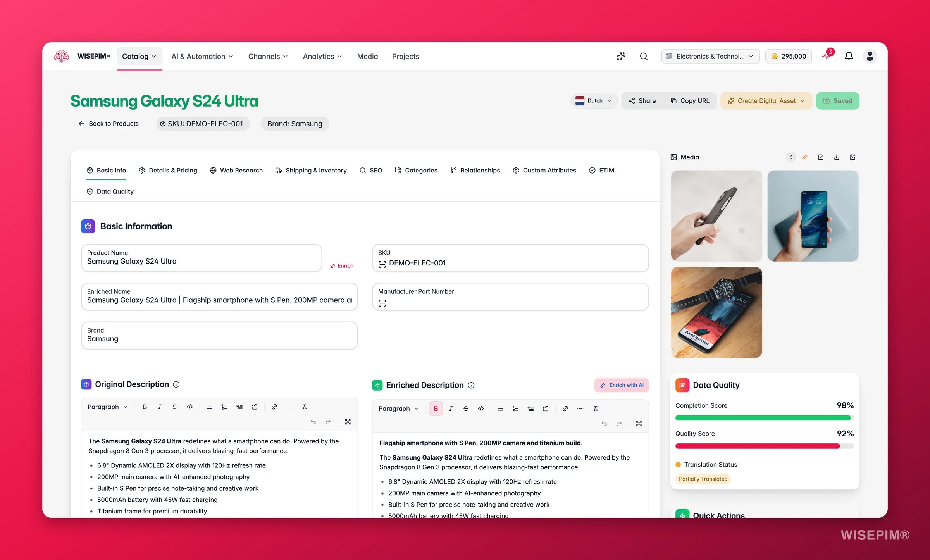Open Paragraph style dropdown in Enriched Description
This screenshot has width=930, height=560.
[398, 408]
